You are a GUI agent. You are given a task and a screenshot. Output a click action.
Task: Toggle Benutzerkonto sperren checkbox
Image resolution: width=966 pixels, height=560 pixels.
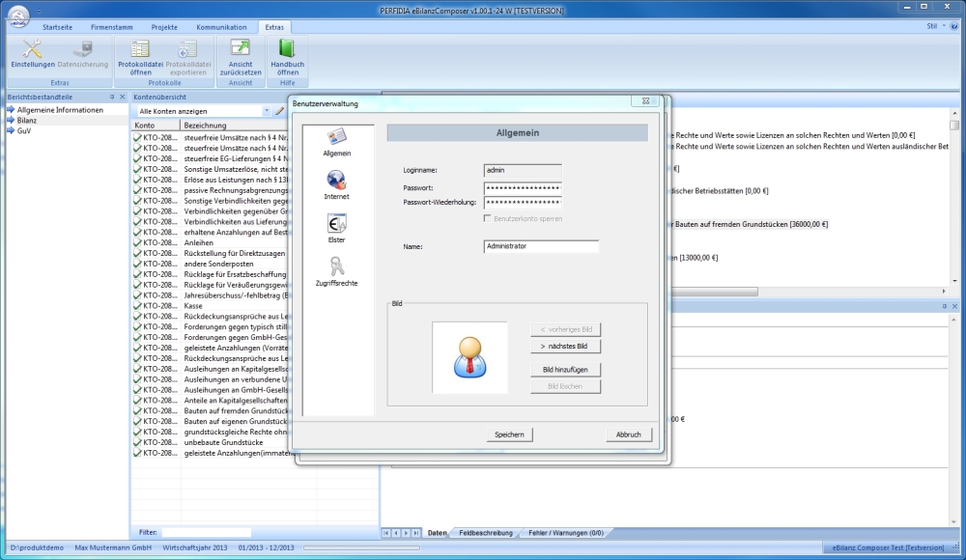click(487, 218)
